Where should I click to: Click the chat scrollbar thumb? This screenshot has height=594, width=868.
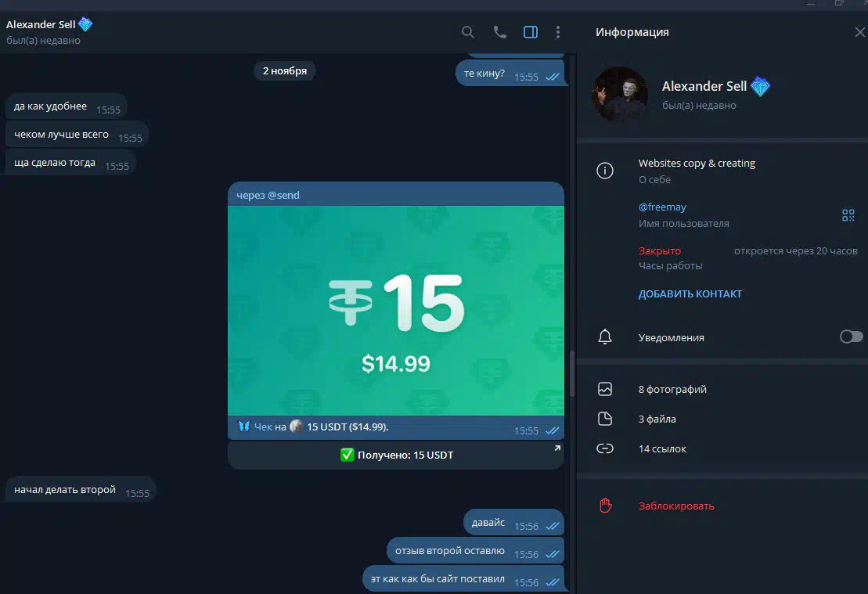click(x=572, y=373)
